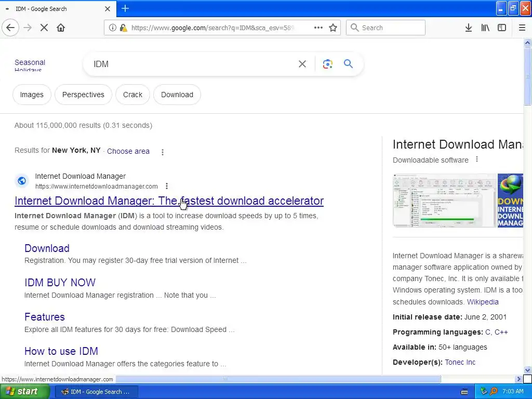Image resolution: width=532 pixels, height=399 pixels.
Task: Open the IDM BUY NOW sitelink
Action: pyautogui.click(x=60, y=283)
